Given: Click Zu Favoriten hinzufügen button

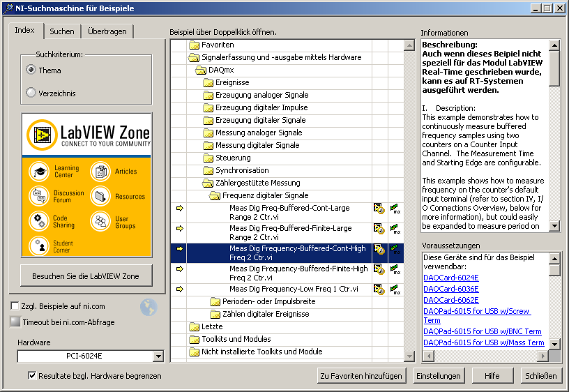Looking at the screenshot, I should pyautogui.click(x=361, y=376).
